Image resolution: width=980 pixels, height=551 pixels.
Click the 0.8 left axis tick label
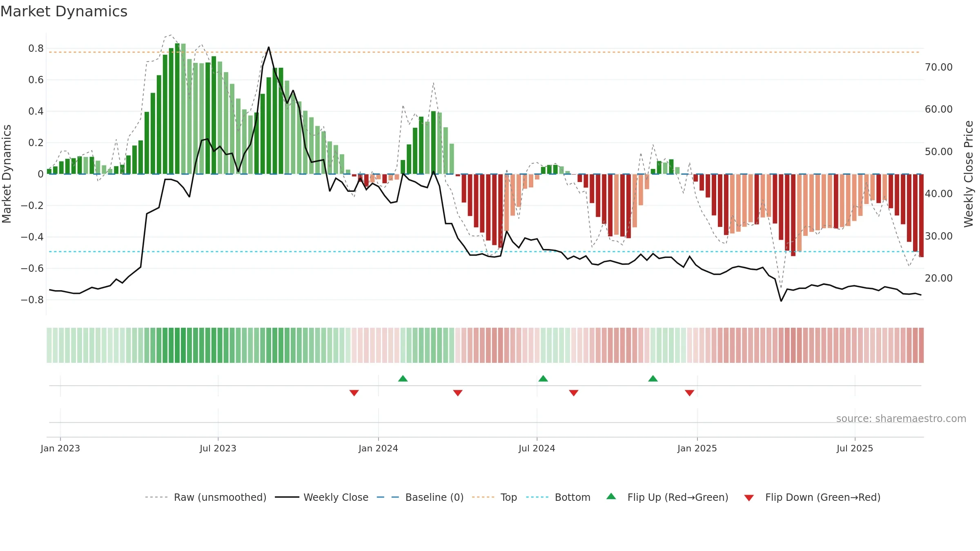pos(36,48)
